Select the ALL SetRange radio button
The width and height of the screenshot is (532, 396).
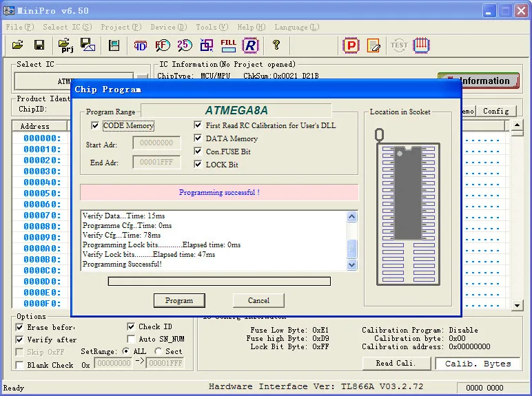pyautogui.click(x=125, y=351)
